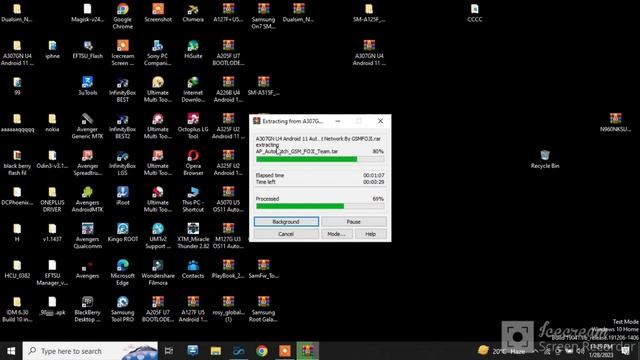
Task: Open the Wondershare Filmora icon
Action: (158, 273)
